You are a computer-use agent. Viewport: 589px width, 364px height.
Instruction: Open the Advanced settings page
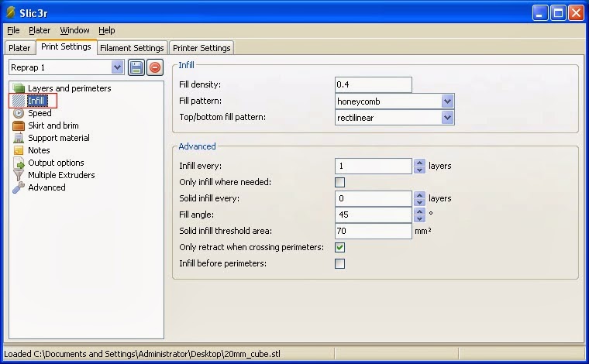tap(46, 187)
